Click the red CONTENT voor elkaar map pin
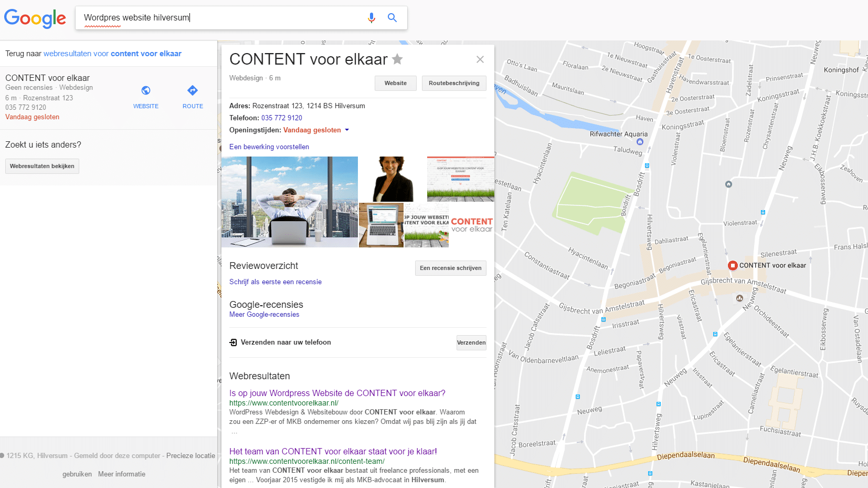 coord(733,265)
